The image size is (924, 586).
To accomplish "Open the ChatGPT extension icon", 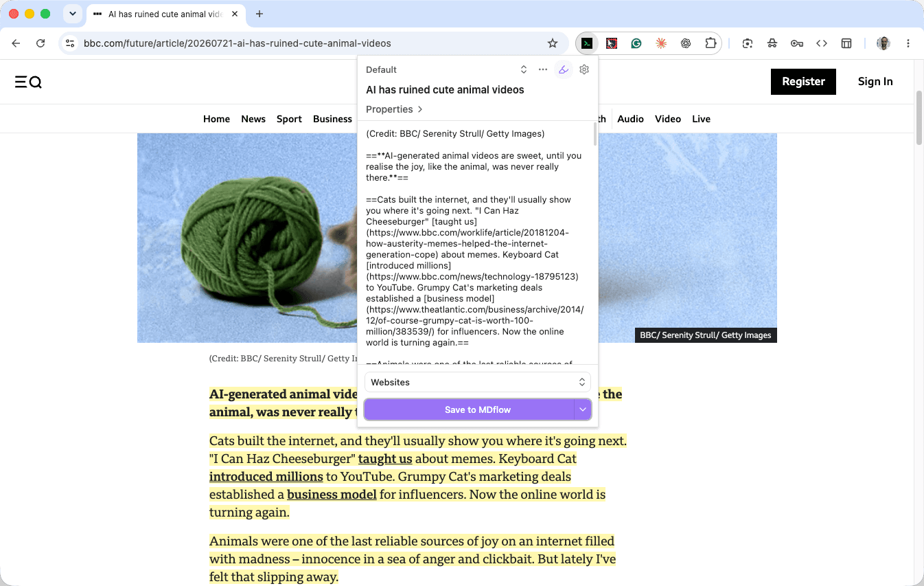I will tap(686, 43).
